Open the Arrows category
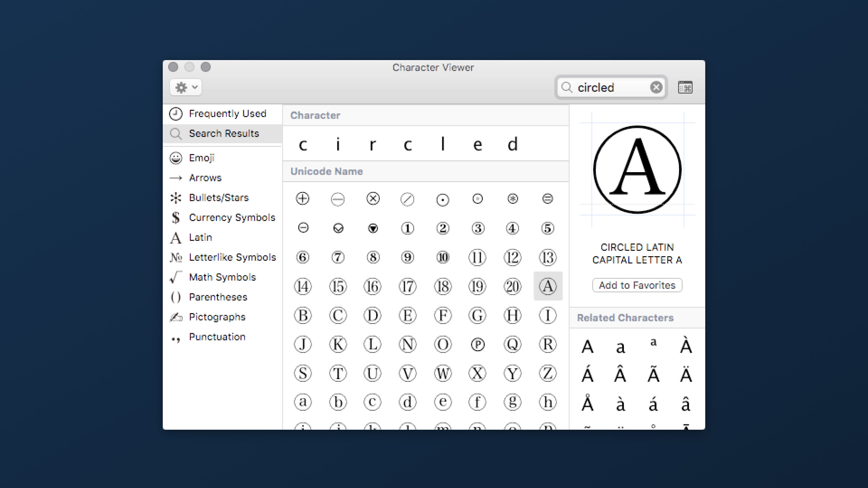Viewport: 868px width, 488px height. [x=222, y=178]
